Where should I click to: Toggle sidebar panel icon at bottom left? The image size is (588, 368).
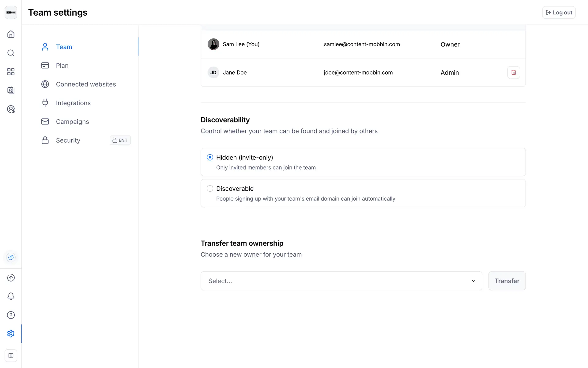(x=11, y=355)
